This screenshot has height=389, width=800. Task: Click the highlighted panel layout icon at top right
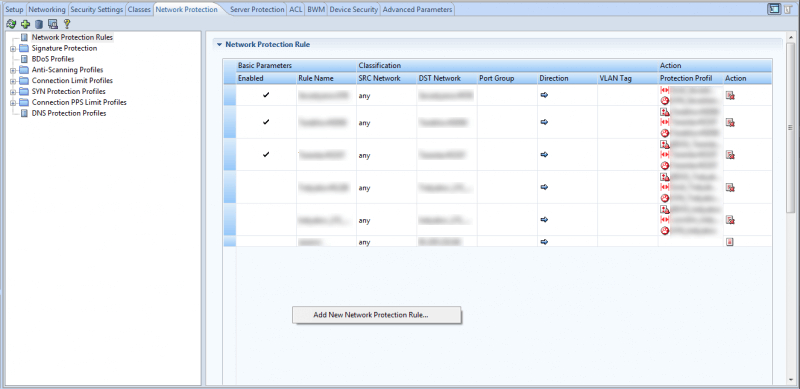point(774,9)
